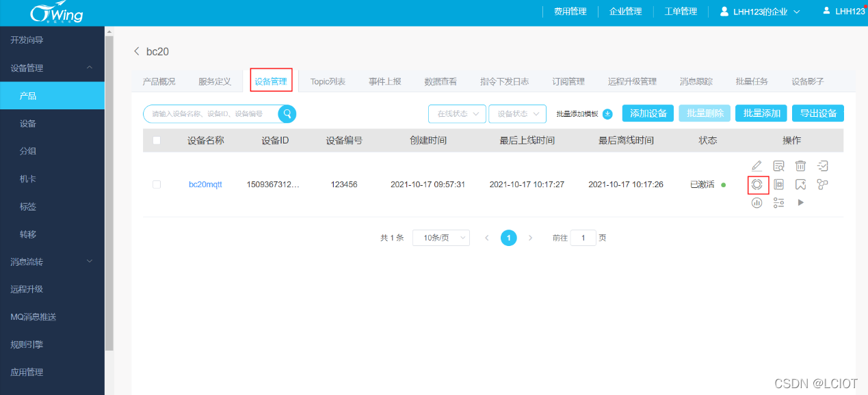Open 费用管理 in the top menu
The image size is (868, 395).
click(x=570, y=11)
